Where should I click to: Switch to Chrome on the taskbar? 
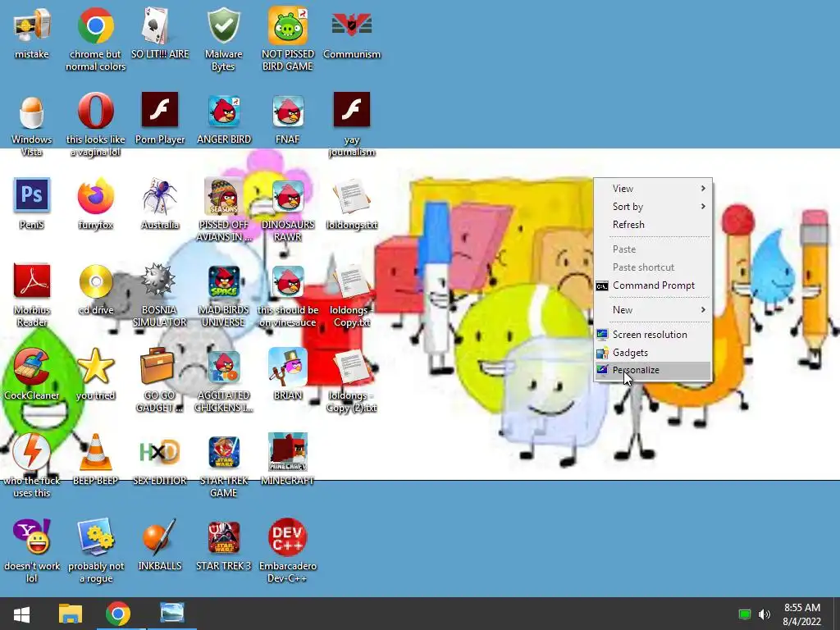pos(118,614)
